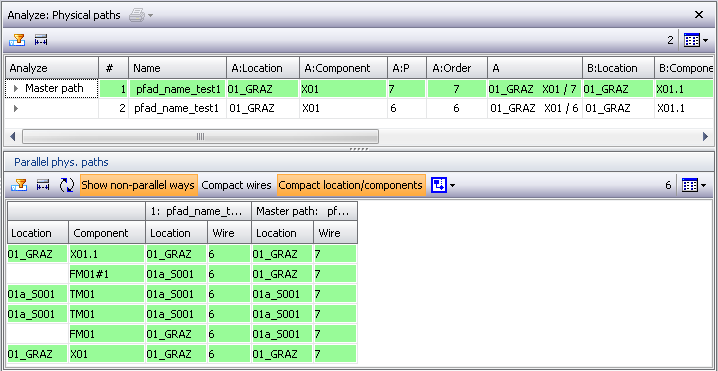Image resolution: width=718 pixels, height=371 pixels.
Task: Sort by the Name column header
Action: (x=178, y=68)
